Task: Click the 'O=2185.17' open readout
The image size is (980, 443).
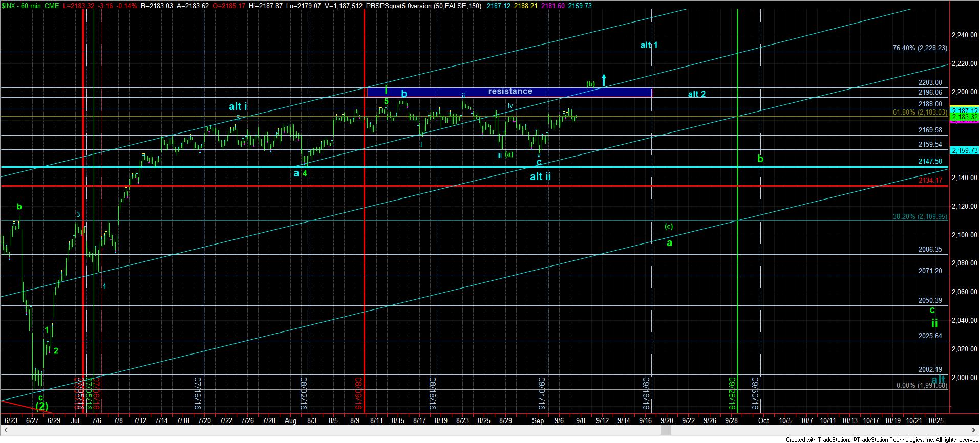Action: (x=230, y=6)
